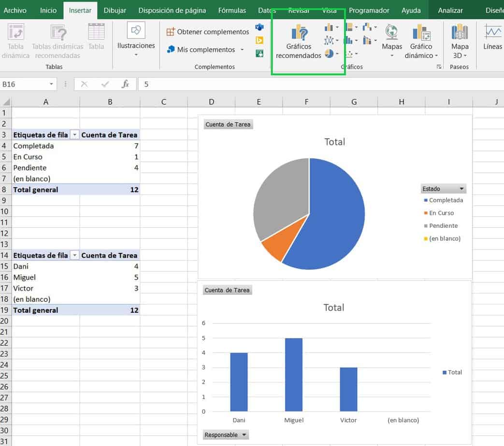Image resolution: width=504 pixels, height=446 pixels.
Task: Insert a waterfall chart
Action: pyautogui.click(x=370, y=28)
